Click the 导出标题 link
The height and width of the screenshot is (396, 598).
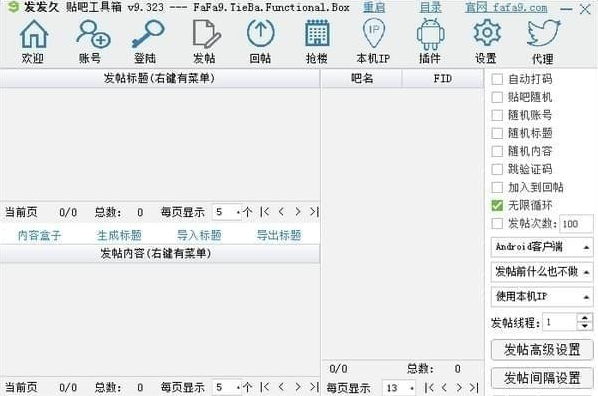[x=279, y=235]
